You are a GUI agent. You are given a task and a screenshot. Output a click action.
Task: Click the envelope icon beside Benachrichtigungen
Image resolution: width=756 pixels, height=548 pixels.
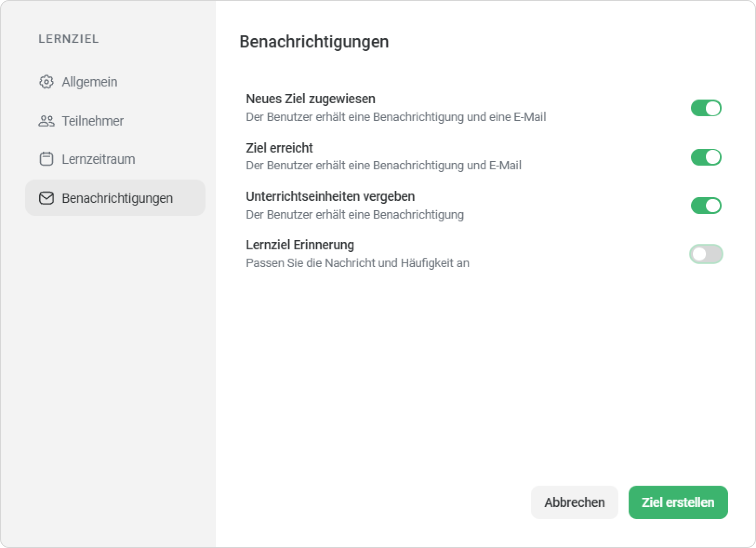[46, 198]
